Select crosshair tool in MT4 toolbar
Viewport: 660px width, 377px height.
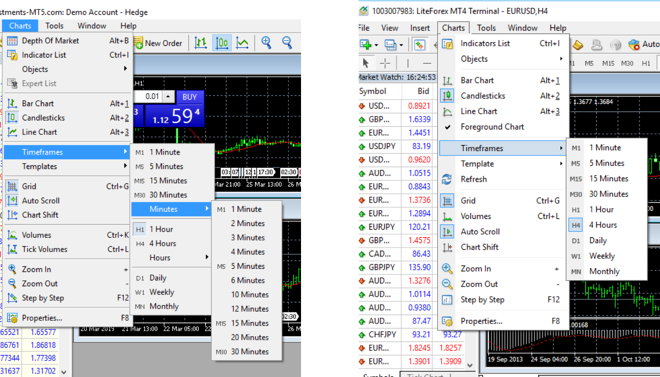pyautogui.click(x=385, y=64)
